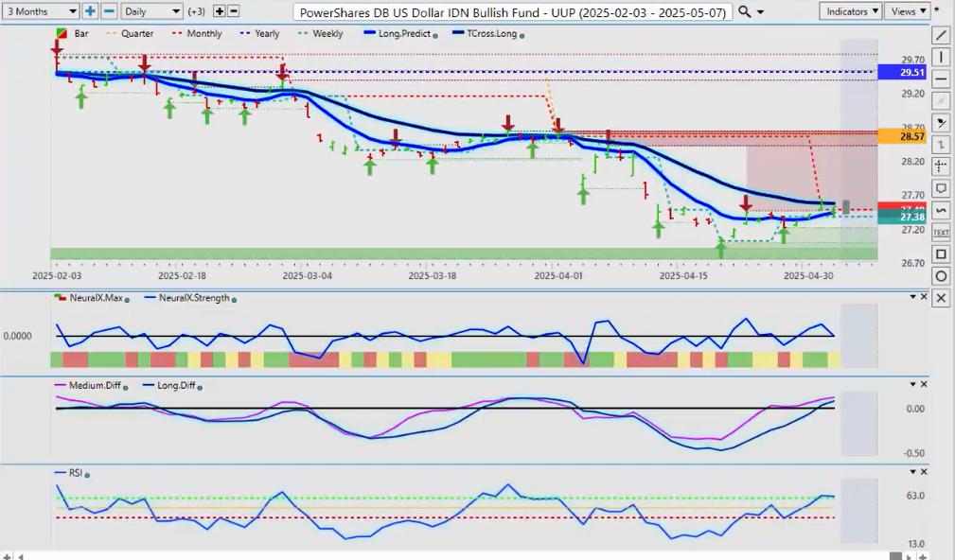Open Medium.Diff panel options arrow

pos(913,384)
